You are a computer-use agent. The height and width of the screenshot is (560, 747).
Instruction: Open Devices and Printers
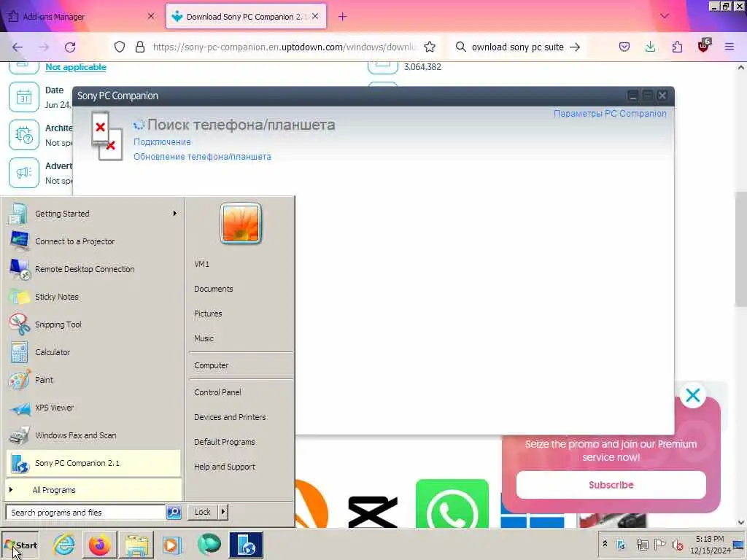[x=230, y=416]
